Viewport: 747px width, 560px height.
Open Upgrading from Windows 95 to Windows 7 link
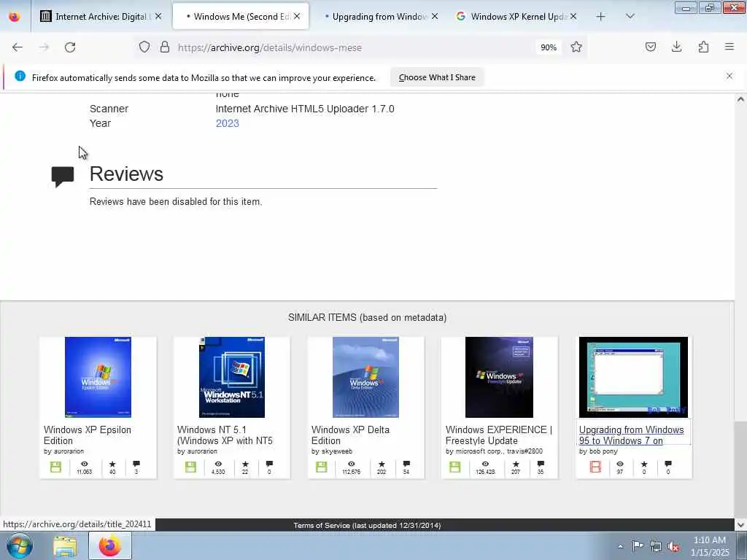click(631, 435)
